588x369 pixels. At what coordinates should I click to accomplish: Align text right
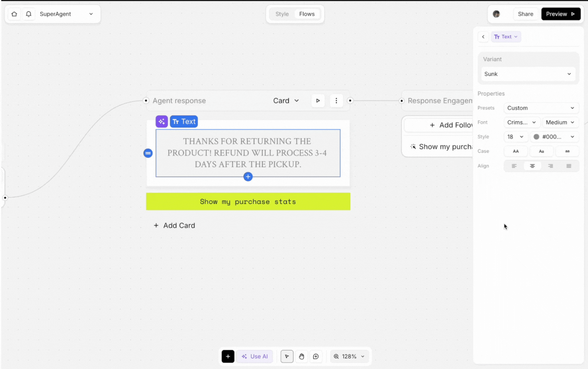[550, 166]
